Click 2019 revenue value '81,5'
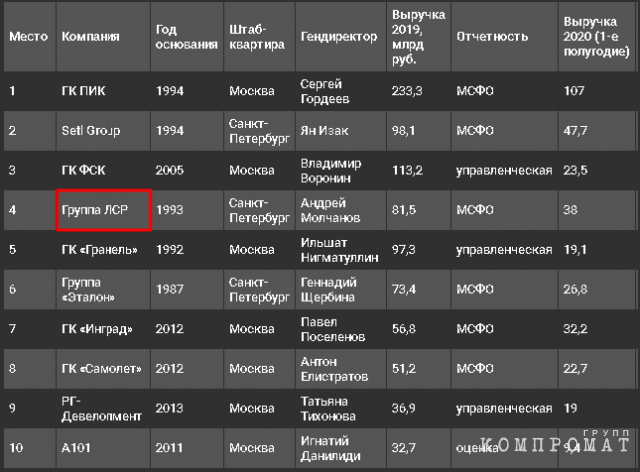The height and width of the screenshot is (472, 640). pyautogui.click(x=404, y=210)
